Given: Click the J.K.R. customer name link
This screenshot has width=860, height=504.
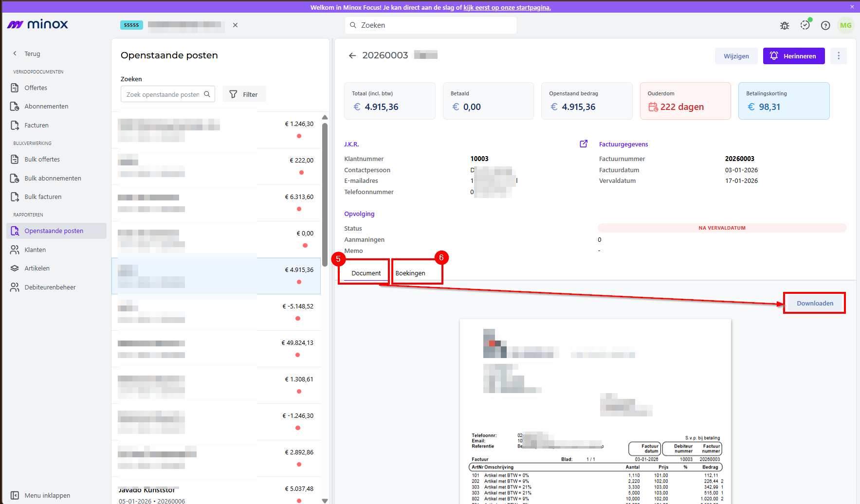Looking at the screenshot, I should point(351,144).
